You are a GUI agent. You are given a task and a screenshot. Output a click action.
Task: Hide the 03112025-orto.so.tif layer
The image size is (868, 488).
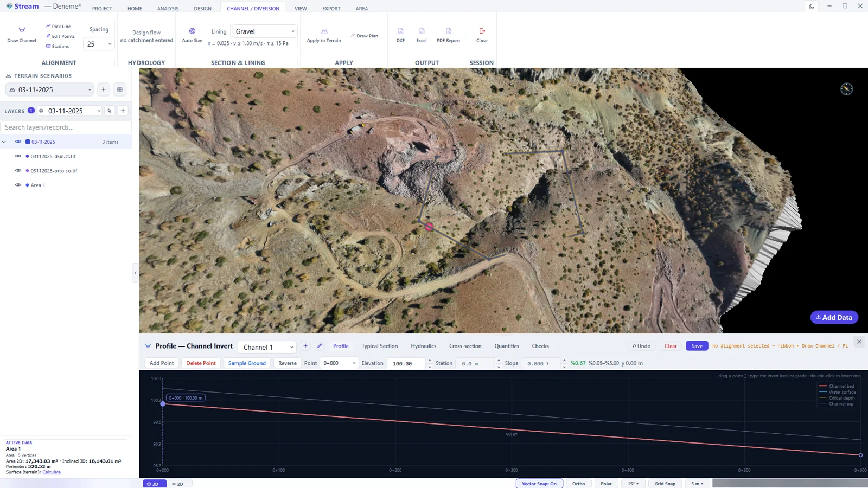[18, 170]
